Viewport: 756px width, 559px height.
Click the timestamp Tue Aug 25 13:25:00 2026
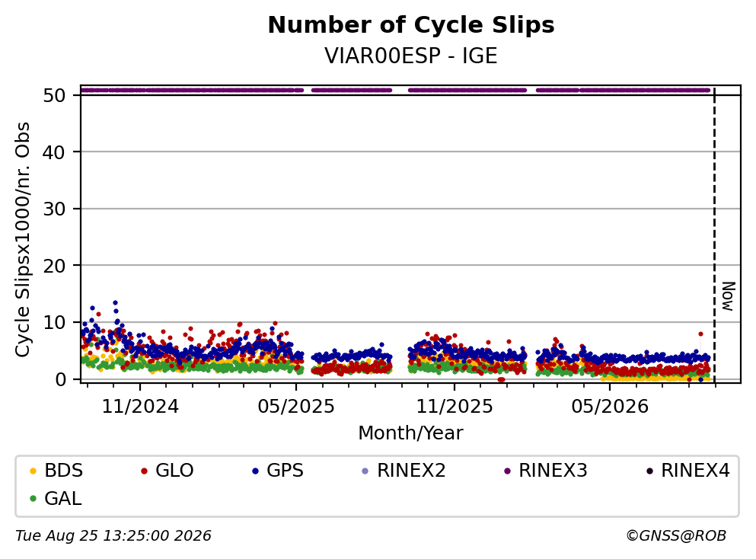(113, 536)
